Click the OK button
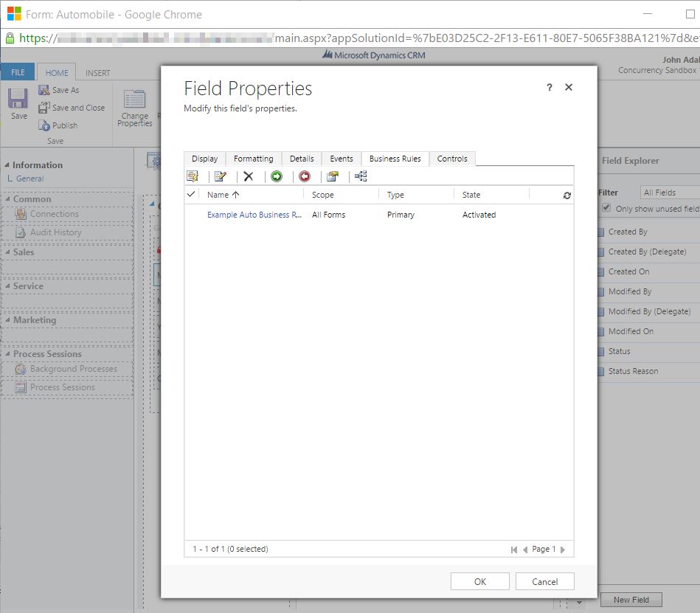700x613 pixels. pos(479,581)
